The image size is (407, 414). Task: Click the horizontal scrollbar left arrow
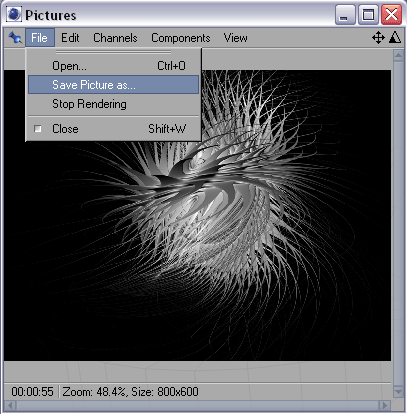pos(10,405)
